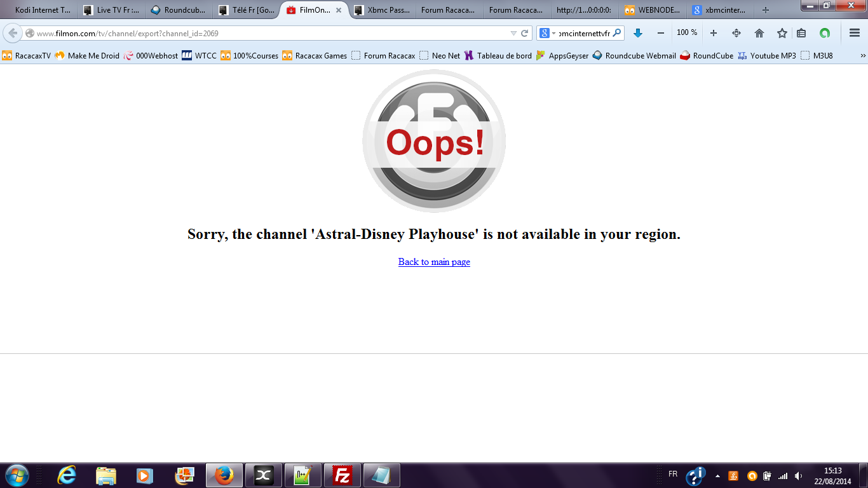Image resolution: width=868 pixels, height=488 pixels.
Task: Open the Forum Racacax bookmark
Action: pyautogui.click(x=383, y=56)
